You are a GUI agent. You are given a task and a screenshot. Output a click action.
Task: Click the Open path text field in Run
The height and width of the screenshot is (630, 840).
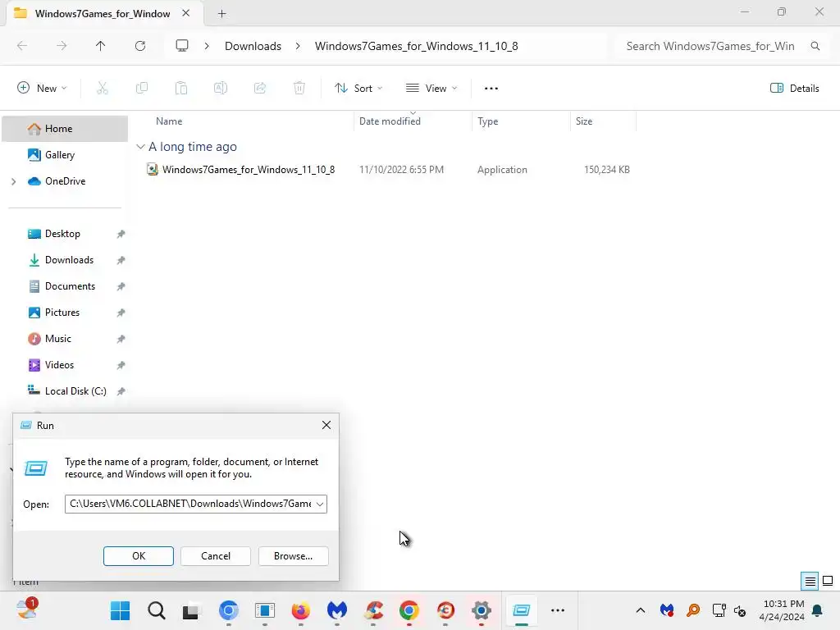tap(189, 504)
